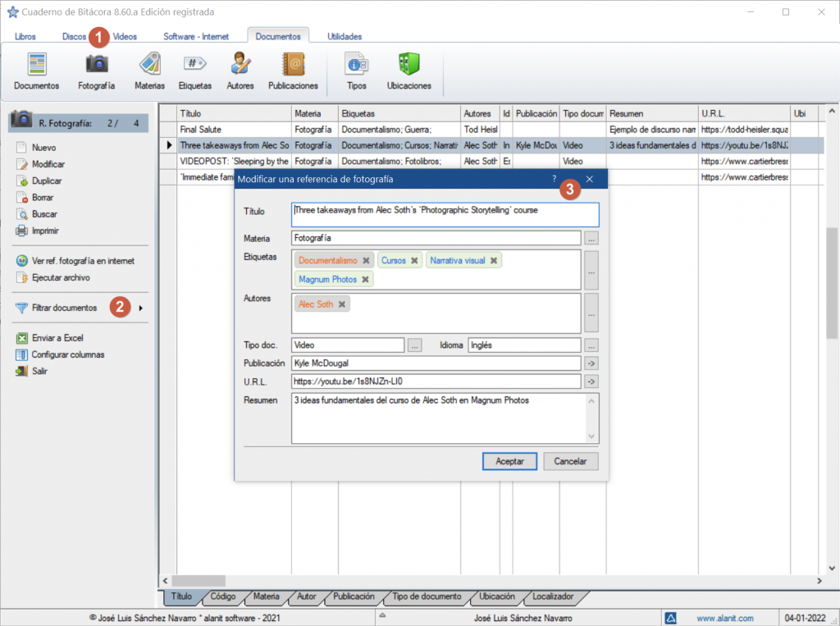Image resolution: width=840 pixels, height=626 pixels.
Task: Click into the Título text field
Action: pos(445,215)
